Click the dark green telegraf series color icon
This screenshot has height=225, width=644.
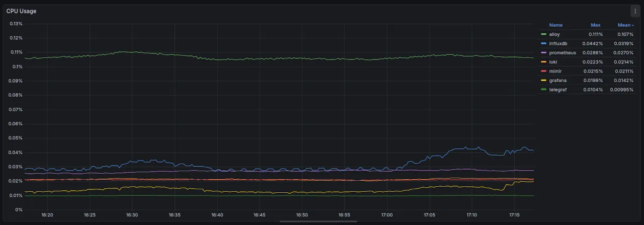click(x=543, y=90)
